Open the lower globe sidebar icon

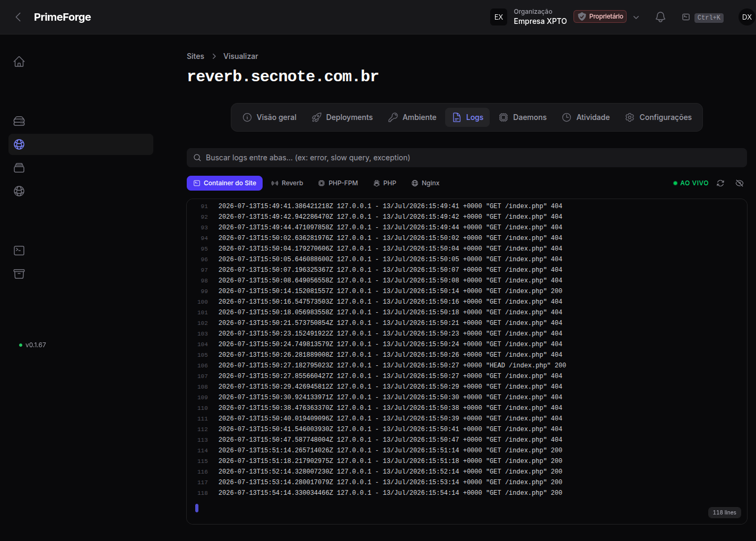19,191
